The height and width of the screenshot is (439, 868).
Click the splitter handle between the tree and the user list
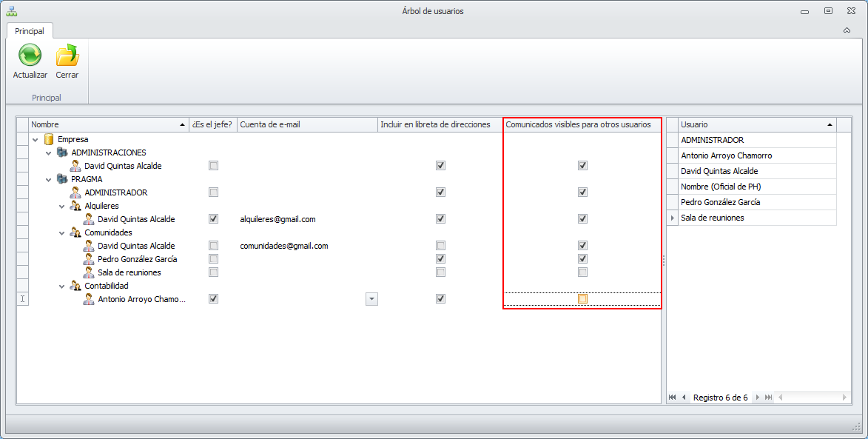point(664,260)
